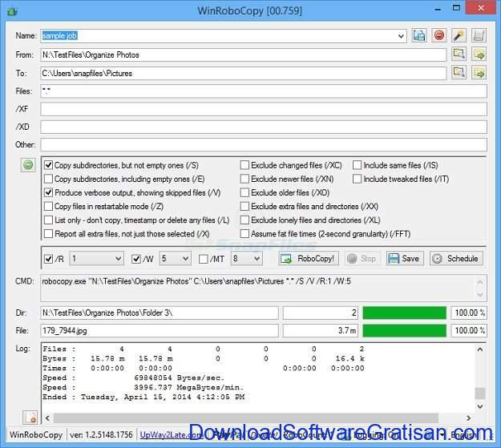Click the /XF exclude files field
The height and width of the screenshot is (448, 501).
(264, 109)
